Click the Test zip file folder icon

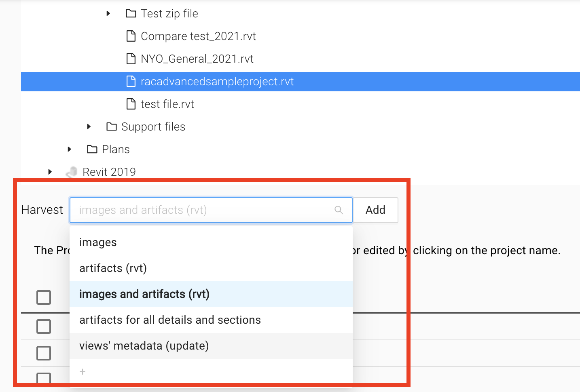pos(131,14)
